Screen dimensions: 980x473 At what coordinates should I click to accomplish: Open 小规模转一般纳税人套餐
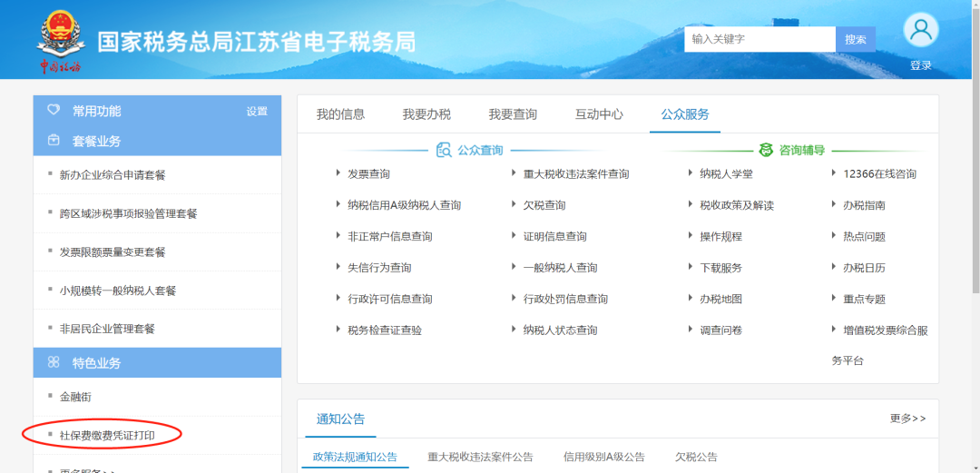click(118, 291)
